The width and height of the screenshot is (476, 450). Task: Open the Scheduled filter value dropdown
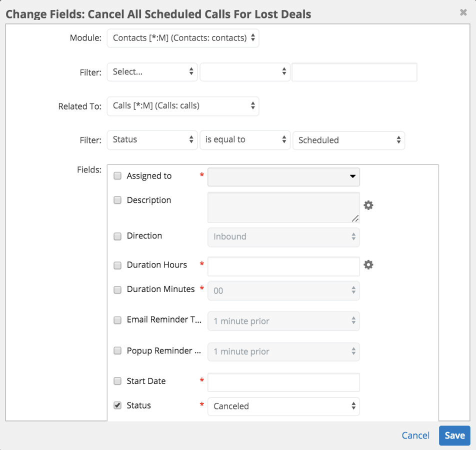[348, 140]
